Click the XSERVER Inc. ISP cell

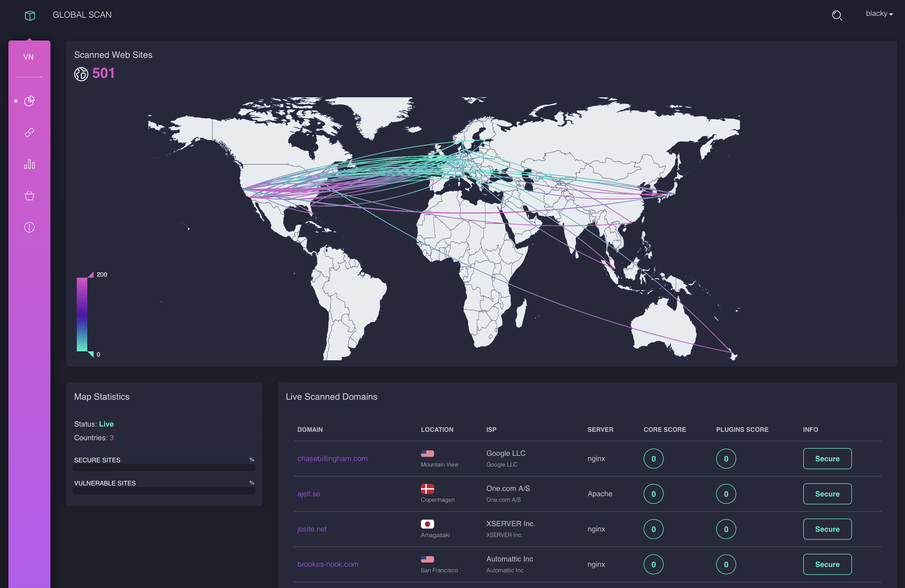[x=511, y=529]
